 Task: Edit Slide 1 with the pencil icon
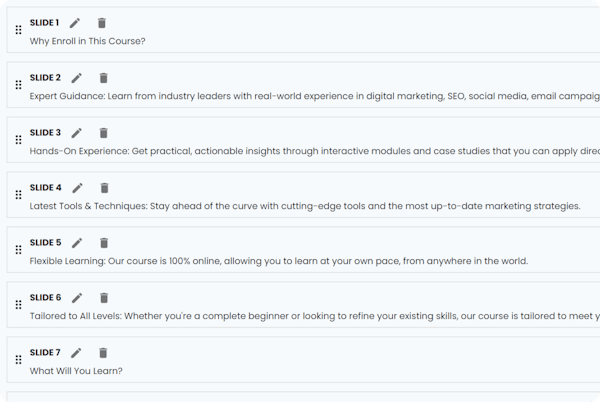pos(75,23)
